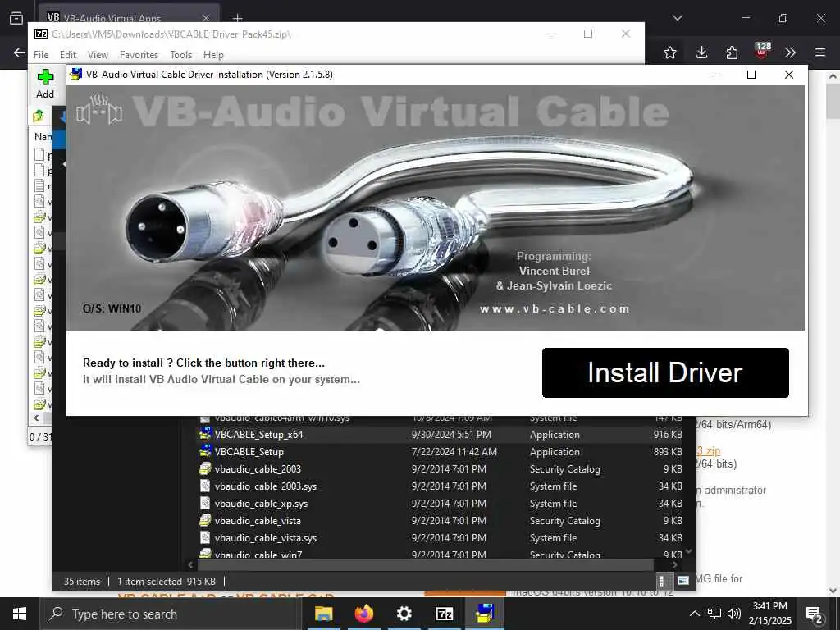This screenshot has width=840, height=630.
Task: Click File Explorer large icons view button
Action: pos(682,581)
